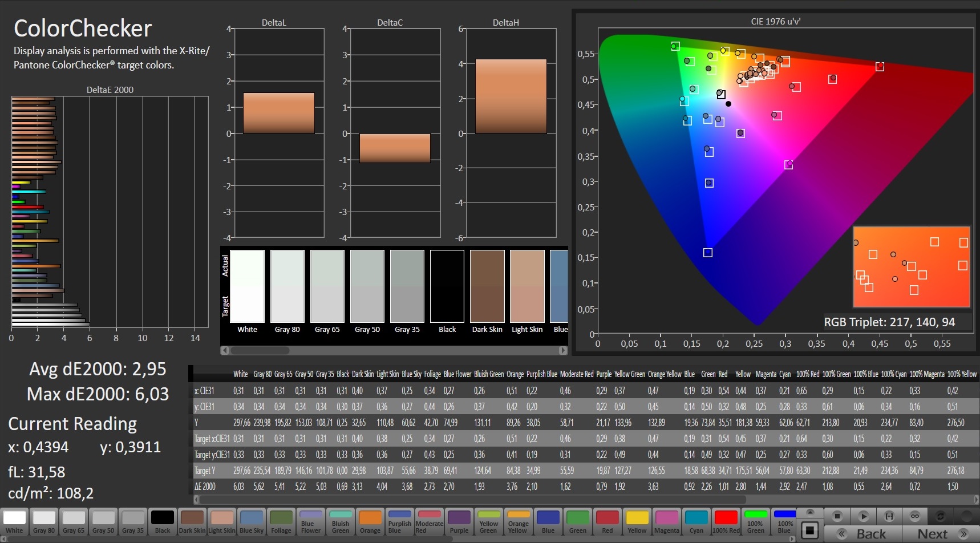Click the 'Max dE2000: 6,03' value

pos(98,394)
